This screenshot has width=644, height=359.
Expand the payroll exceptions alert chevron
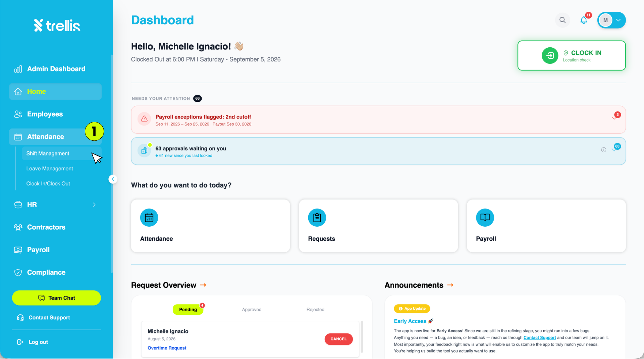pyautogui.click(x=614, y=118)
